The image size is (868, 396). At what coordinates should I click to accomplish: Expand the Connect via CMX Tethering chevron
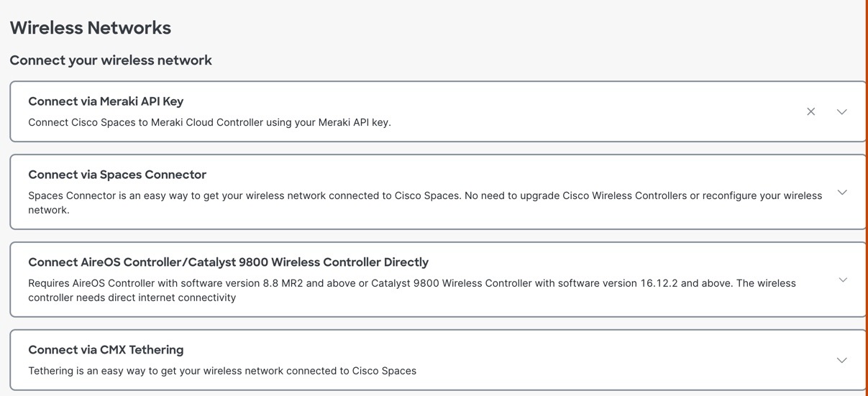(x=842, y=360)
